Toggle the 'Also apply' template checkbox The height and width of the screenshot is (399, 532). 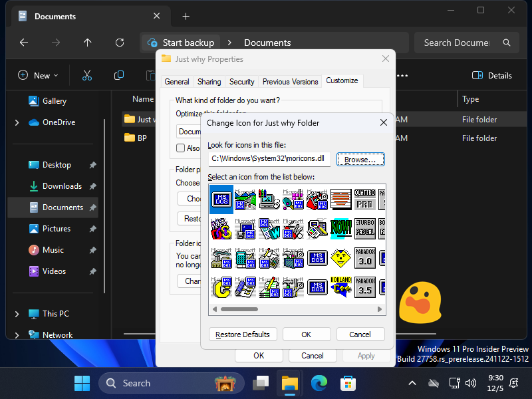(180, 148)
